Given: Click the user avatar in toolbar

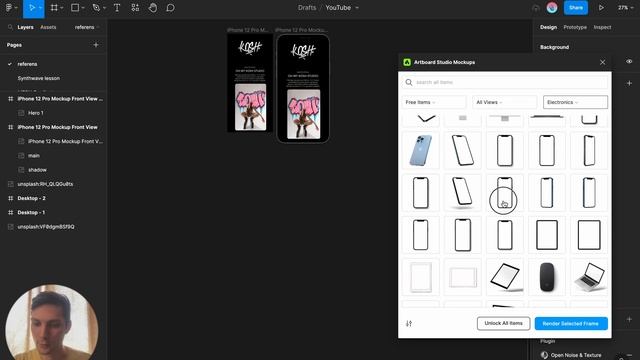Looking at the screenshot, I should pos(552,8).
